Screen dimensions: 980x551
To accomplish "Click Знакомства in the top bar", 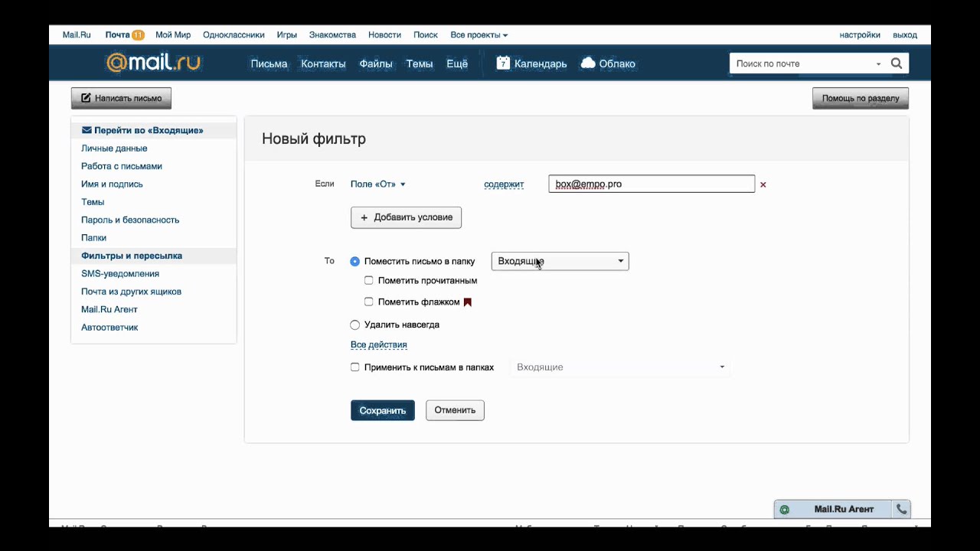I will [332, 35].
